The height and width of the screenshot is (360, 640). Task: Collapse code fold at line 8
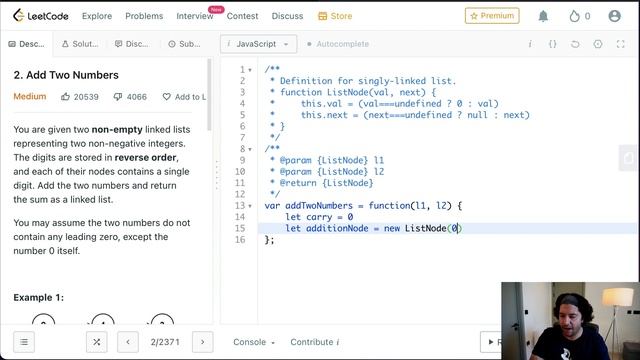(250, 149)
